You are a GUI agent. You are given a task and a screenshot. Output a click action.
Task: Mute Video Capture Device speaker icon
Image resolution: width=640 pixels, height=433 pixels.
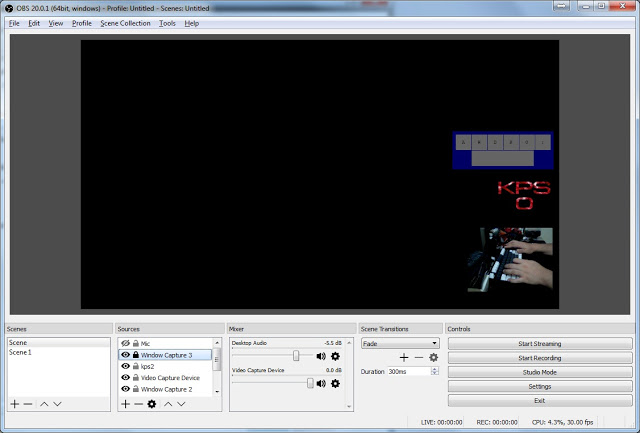pos(321,384)
